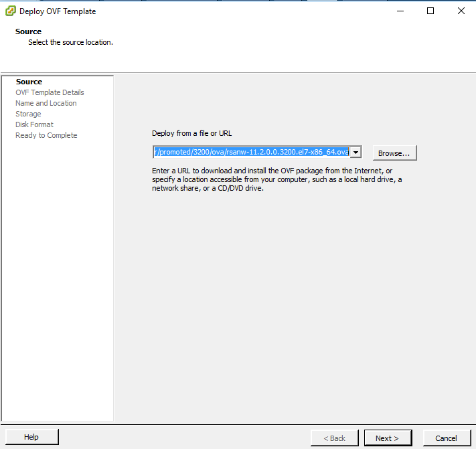
Task: Open the Browse... file dialog
Action: point(394,153)
